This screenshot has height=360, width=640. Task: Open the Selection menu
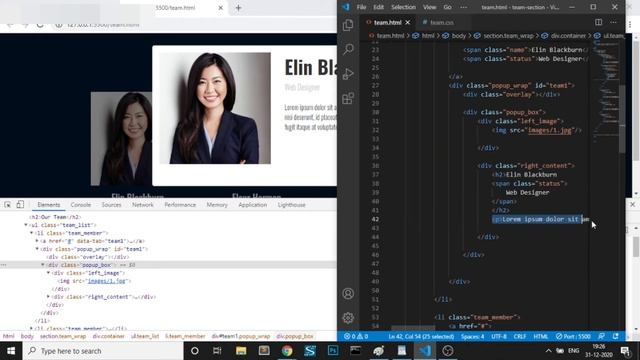point(403,7)
